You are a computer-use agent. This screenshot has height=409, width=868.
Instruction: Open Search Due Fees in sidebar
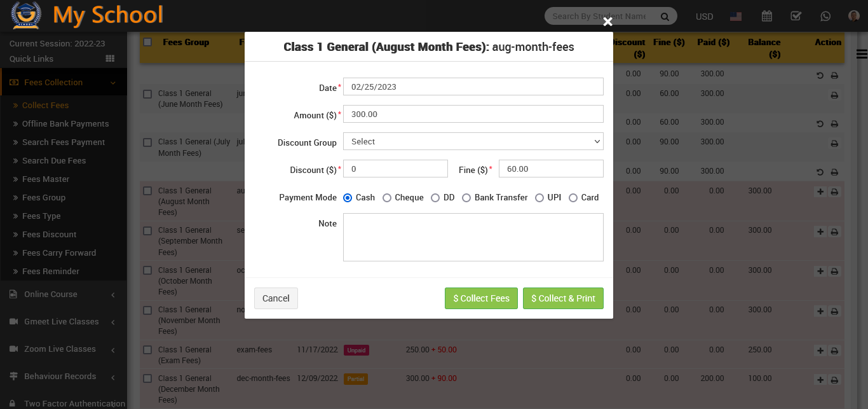pos(54,161)
